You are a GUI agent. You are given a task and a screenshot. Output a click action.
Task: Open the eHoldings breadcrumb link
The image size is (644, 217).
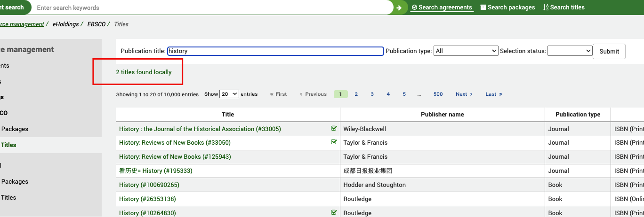(65, 24)
